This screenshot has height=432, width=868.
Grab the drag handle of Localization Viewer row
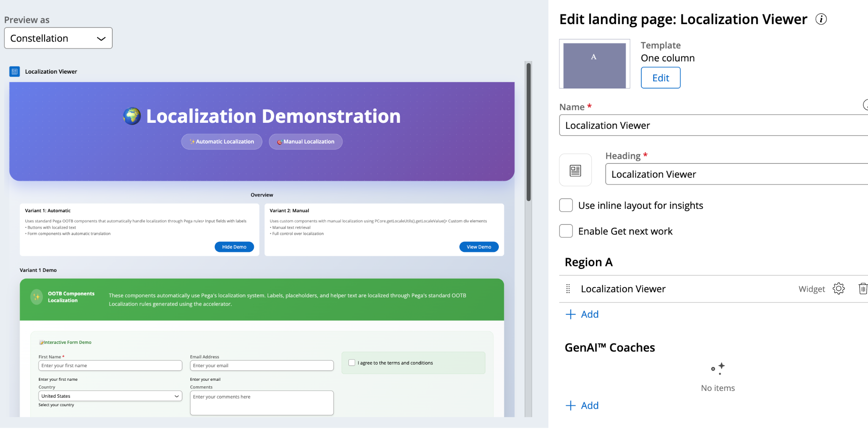pos(568,289)
